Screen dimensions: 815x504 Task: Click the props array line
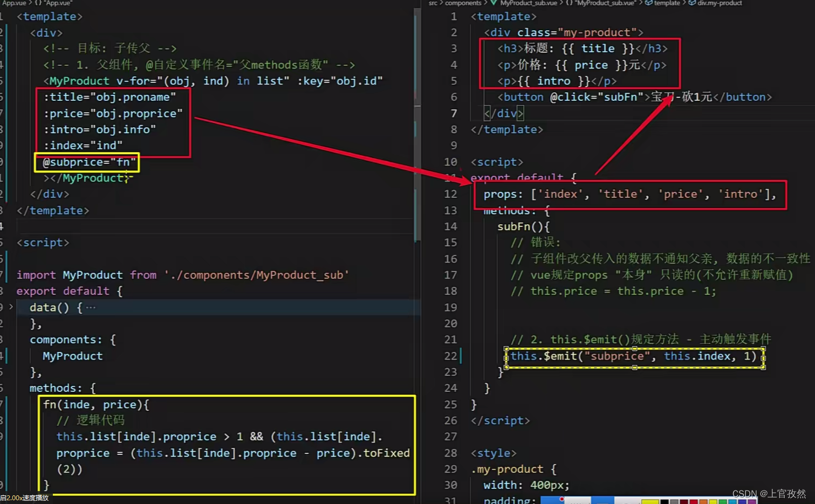pos(630,194)
